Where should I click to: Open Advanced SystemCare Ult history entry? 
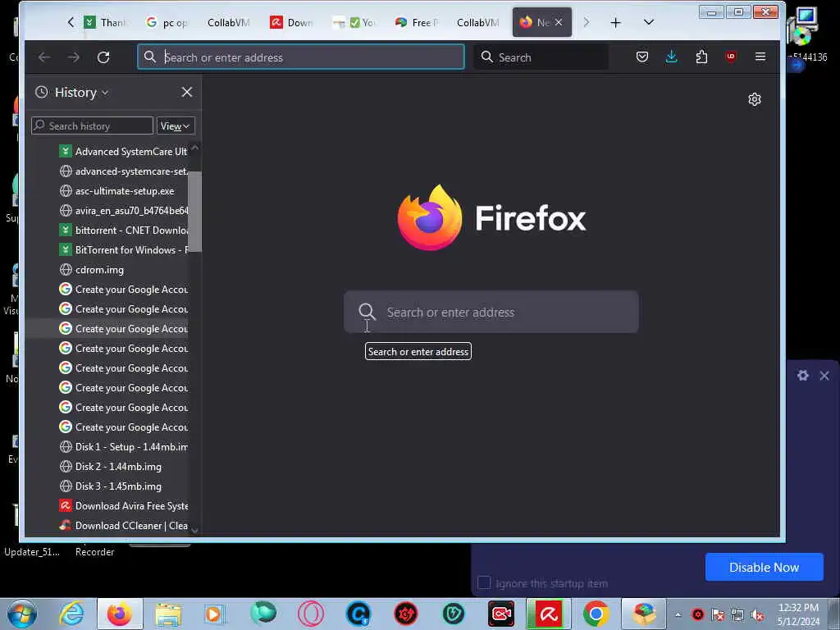123,152
